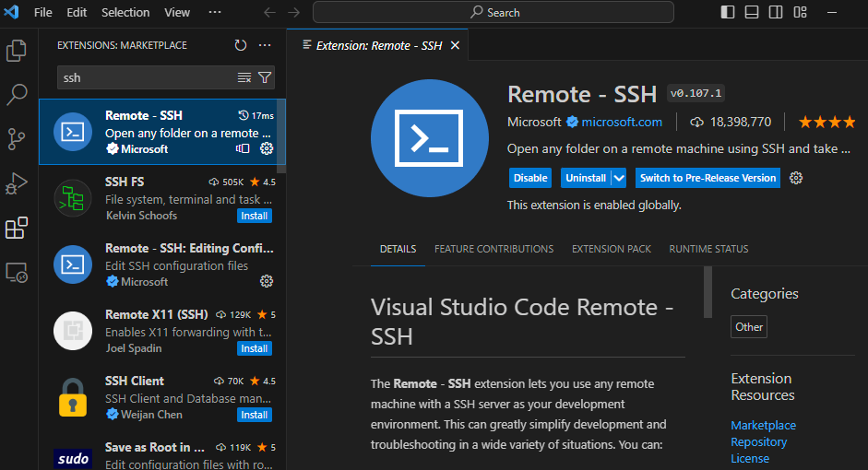
Task: Toggle the secondary side bar
Action: (x=776, y=12)
